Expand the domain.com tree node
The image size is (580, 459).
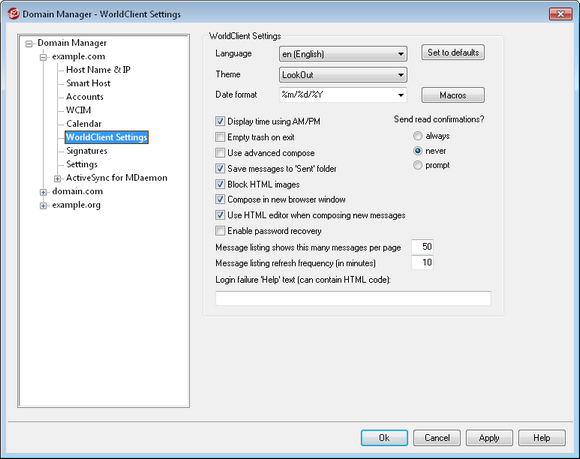pos(43,192)
